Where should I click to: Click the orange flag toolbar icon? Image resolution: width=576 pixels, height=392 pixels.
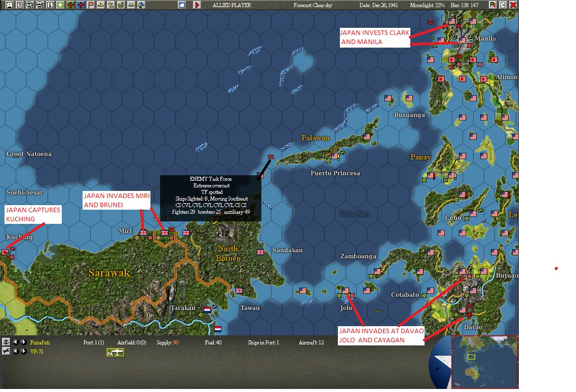coord(90,5)
